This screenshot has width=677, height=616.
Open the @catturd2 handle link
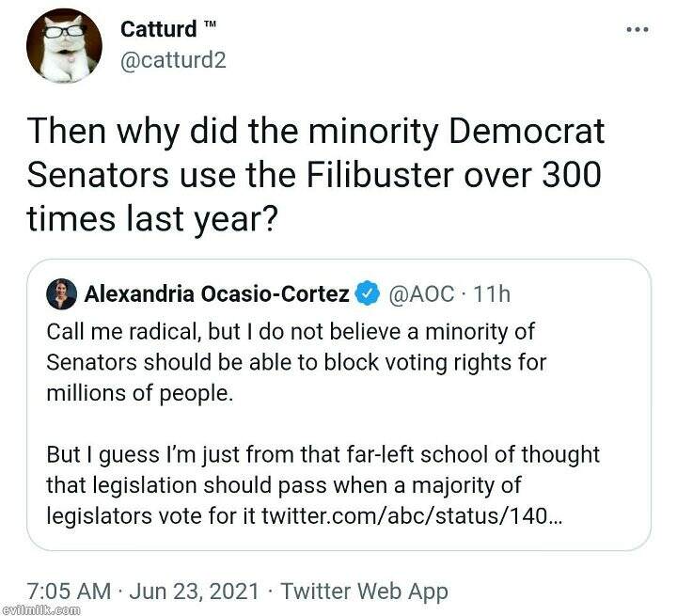tap(173, 60)
